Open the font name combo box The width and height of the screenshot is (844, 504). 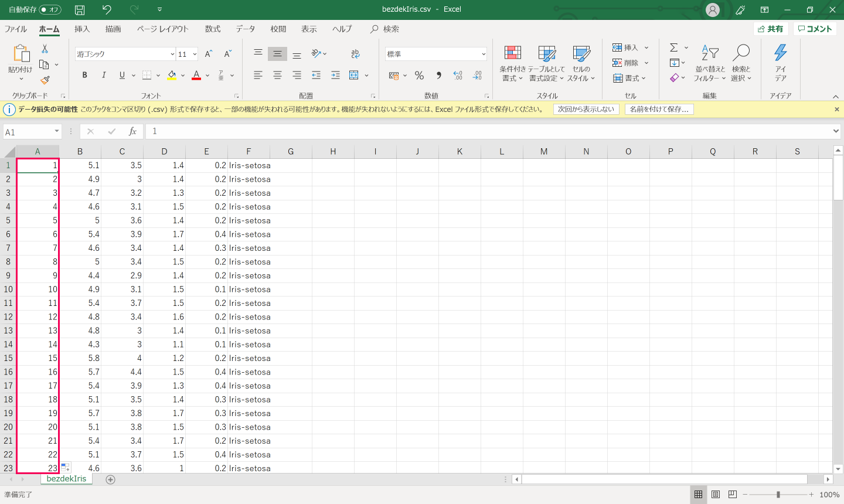coord(125,54)
